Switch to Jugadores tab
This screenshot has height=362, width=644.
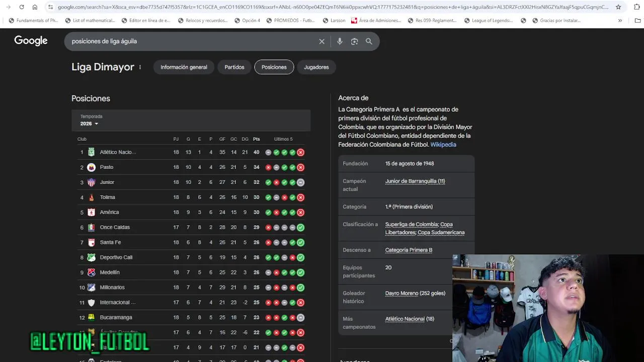click(316, 67)
